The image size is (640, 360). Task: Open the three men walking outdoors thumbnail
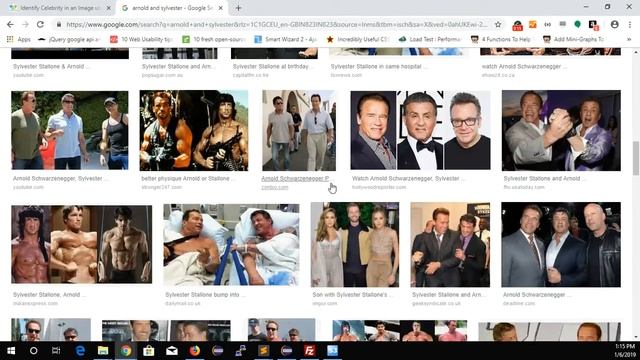tap(70, 130)
